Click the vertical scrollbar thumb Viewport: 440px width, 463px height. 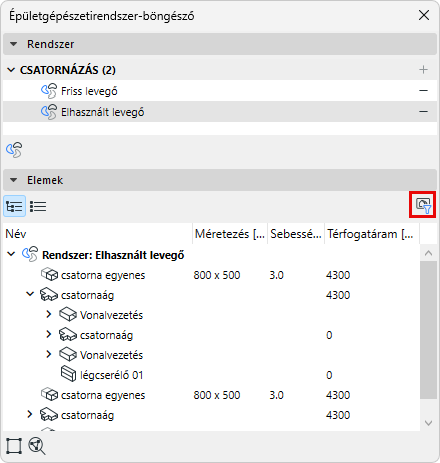click(428, 330)
